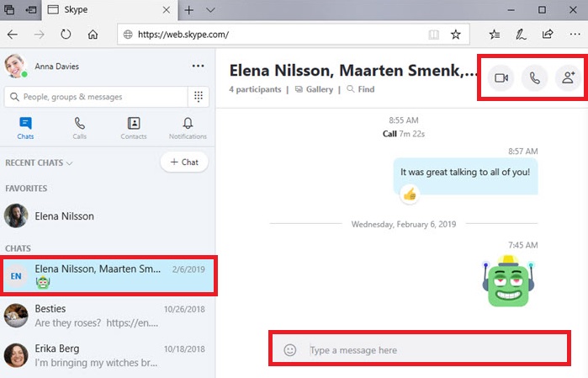Show tabs you've set aside
The width and height of the screenshot is (588, 378).
click(x=9, y=10)
